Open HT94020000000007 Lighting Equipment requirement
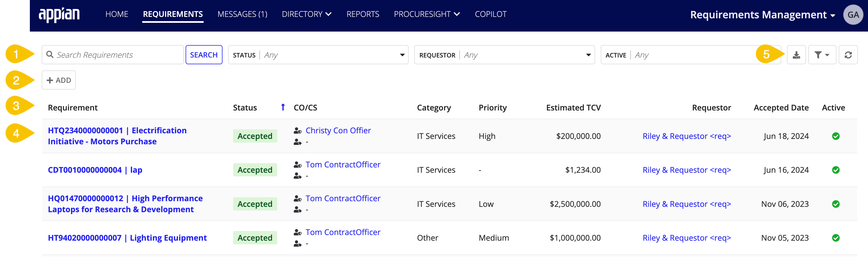The height and width of the screenshot is (257, 868). 127,238
